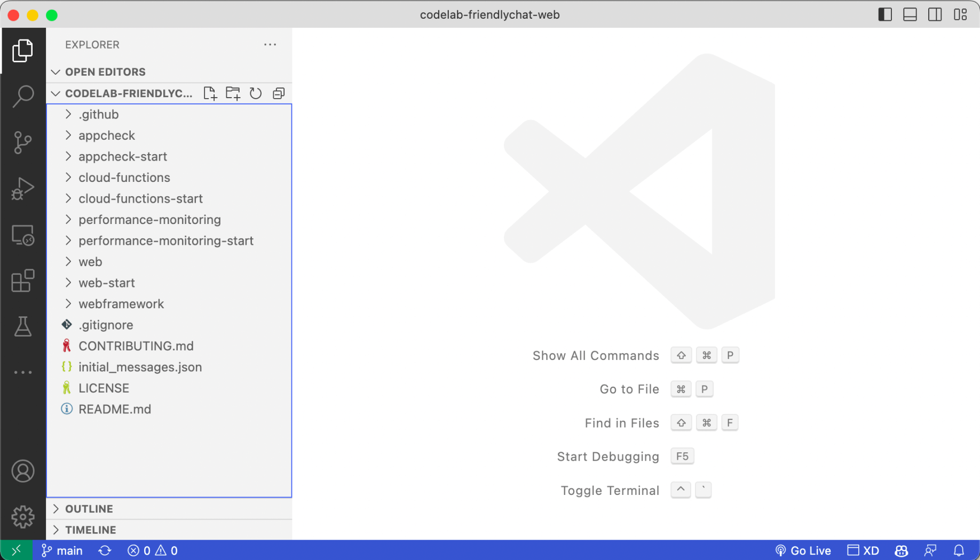Maximize the window with green button
980x560 pixels.
(52, 15)
